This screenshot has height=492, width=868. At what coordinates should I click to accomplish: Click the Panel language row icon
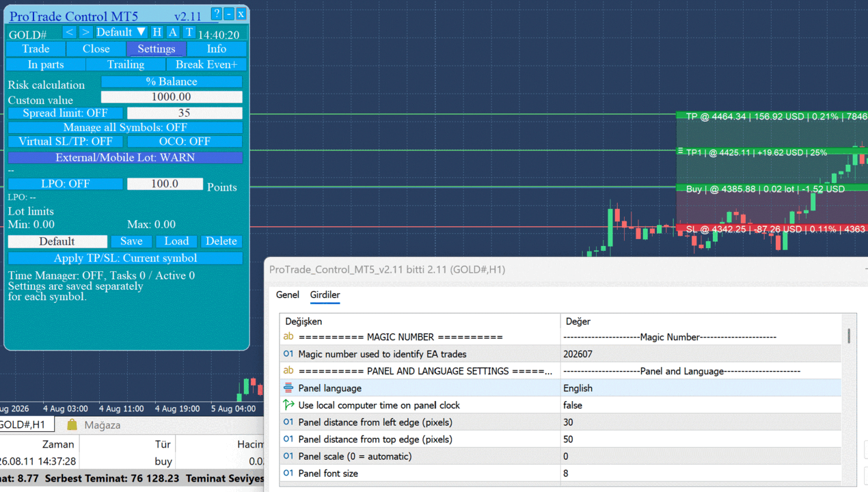pyautogui.click(x=288, y=387)
